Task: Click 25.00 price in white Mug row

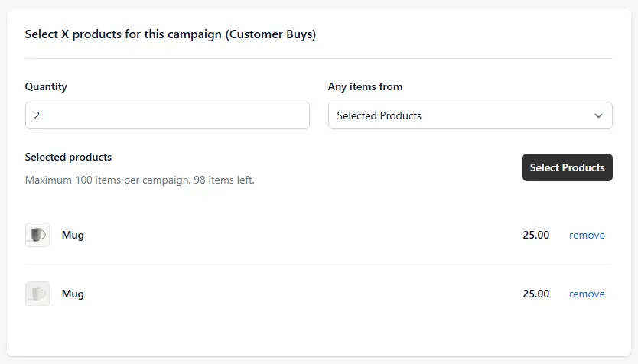Action: pos(535,294)
